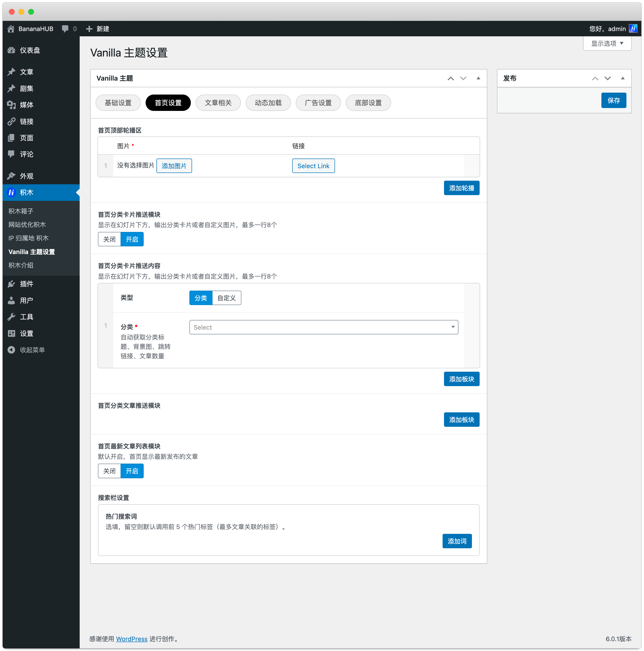
Task: Click the plus icon for 新建
Action: tap(89, 29)
